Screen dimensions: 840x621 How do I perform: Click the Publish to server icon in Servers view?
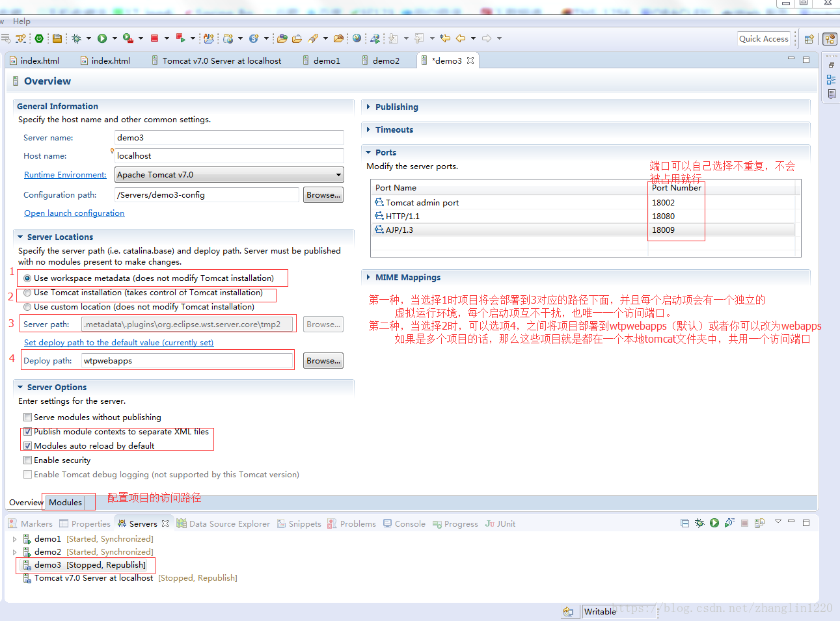759,523
